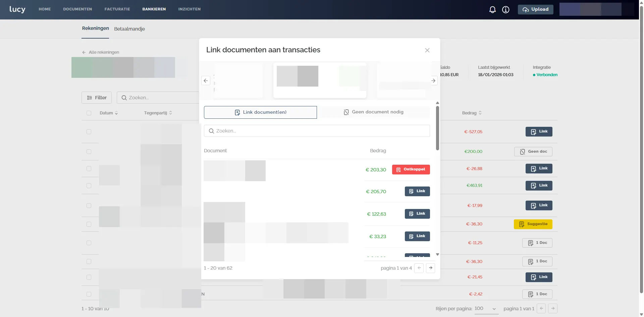Image resolution: width=644 pixels, height=317 pixels.
Task: Go to next page of document list
Action: (431, 268)
